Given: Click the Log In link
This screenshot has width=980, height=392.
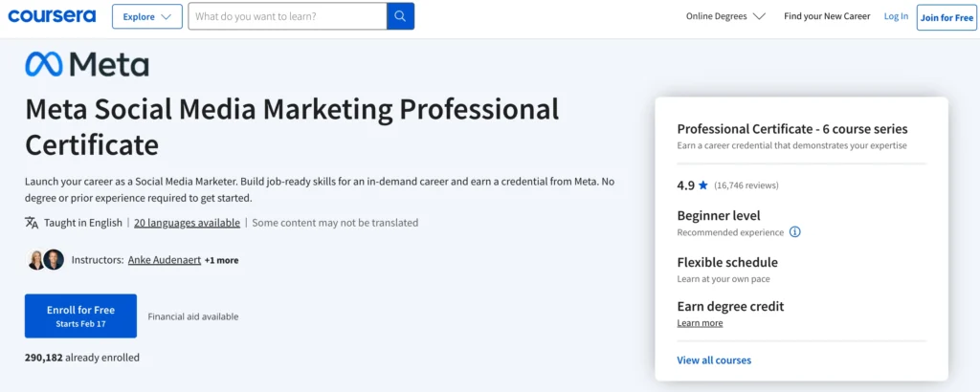Looking at the screenshot, I should pyautogui.click(x=896, y=16).
